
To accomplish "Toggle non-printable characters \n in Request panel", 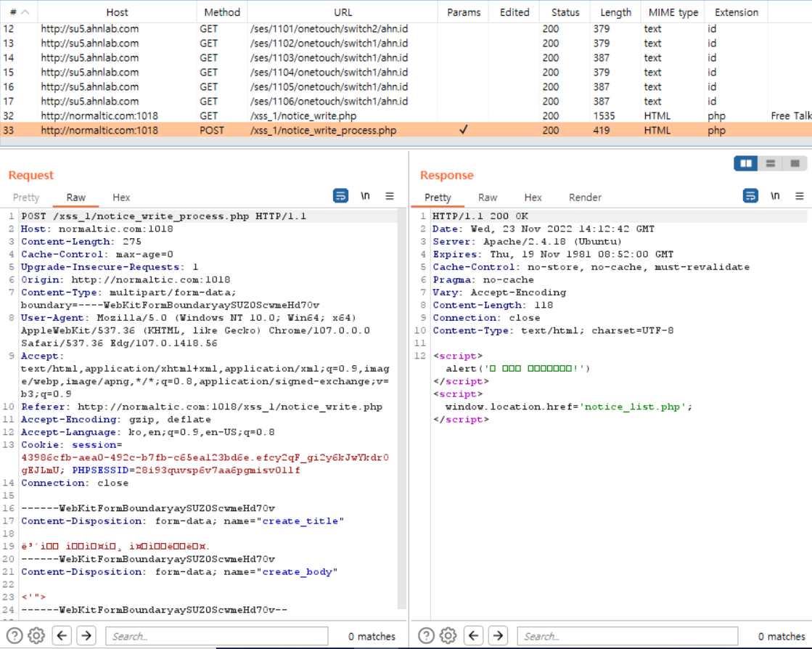I will pyautogui.click(x=365, y=196).
